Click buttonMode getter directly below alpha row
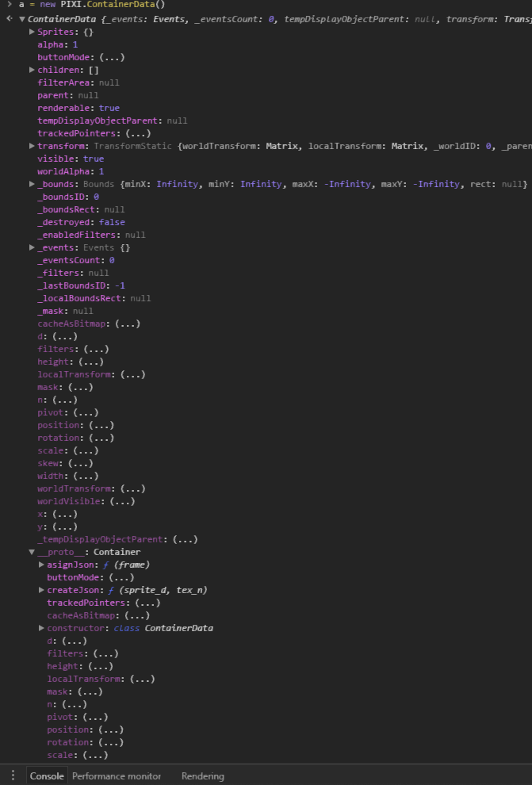The image size is (532, 785). pyautogui.click(x=112, y=57)
